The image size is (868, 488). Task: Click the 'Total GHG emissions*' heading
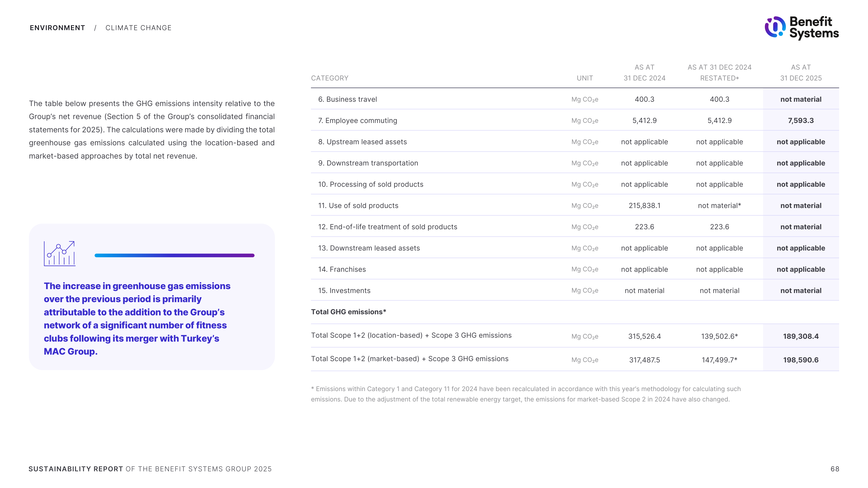[x=349, y=312]
